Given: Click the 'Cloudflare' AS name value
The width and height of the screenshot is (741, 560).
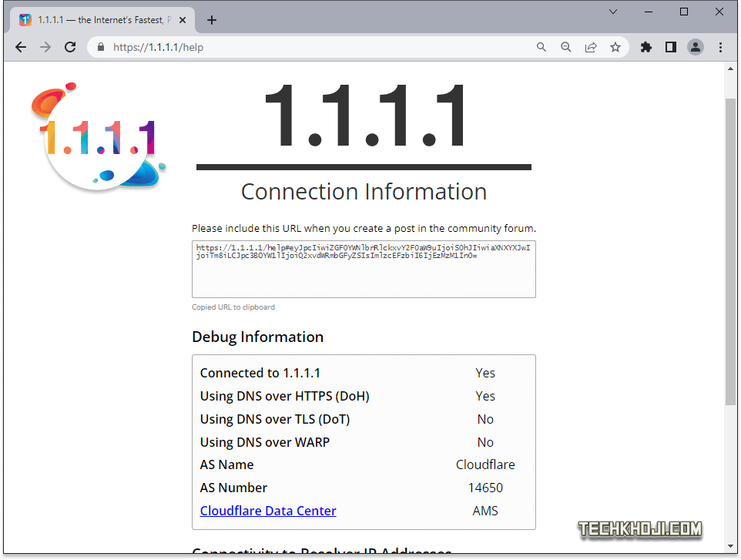Looking at the screenshot, I should pyautogui.click(x=485, y=464).
